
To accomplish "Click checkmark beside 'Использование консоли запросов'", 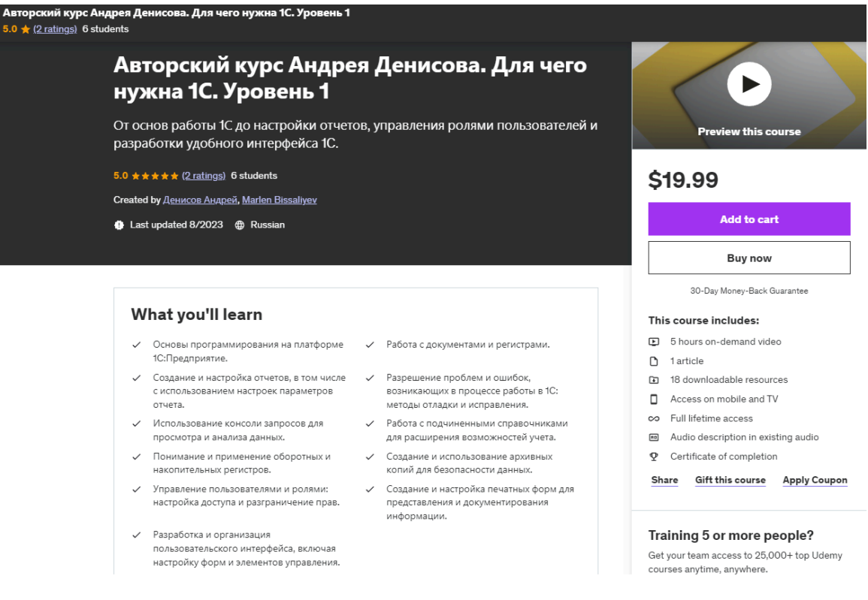I will [x=136, y=424].
